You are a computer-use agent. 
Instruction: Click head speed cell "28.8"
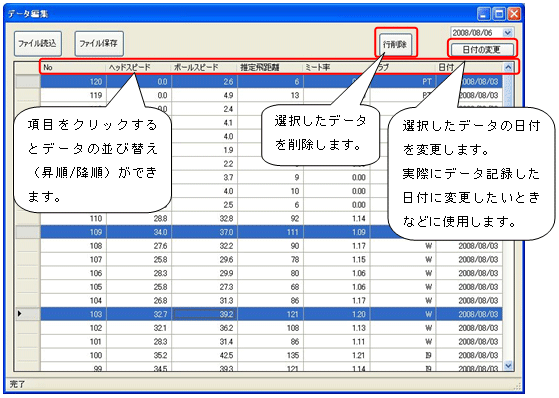139,218
